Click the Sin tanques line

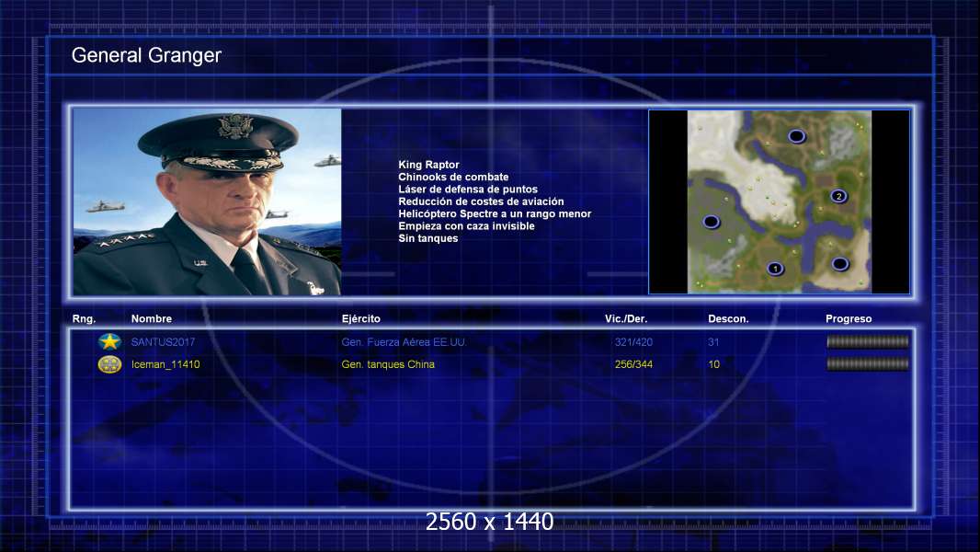pos(428,238)
